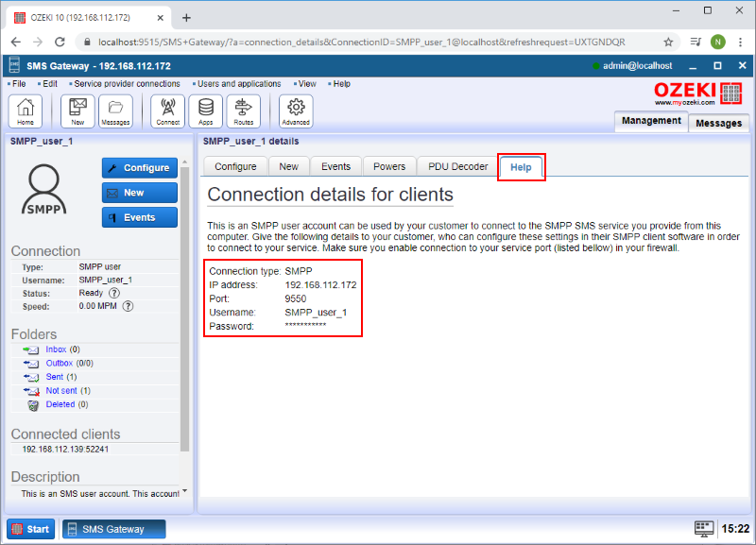Open the Chrome profile avatar
756x545 pixels.
pos(718,43)
